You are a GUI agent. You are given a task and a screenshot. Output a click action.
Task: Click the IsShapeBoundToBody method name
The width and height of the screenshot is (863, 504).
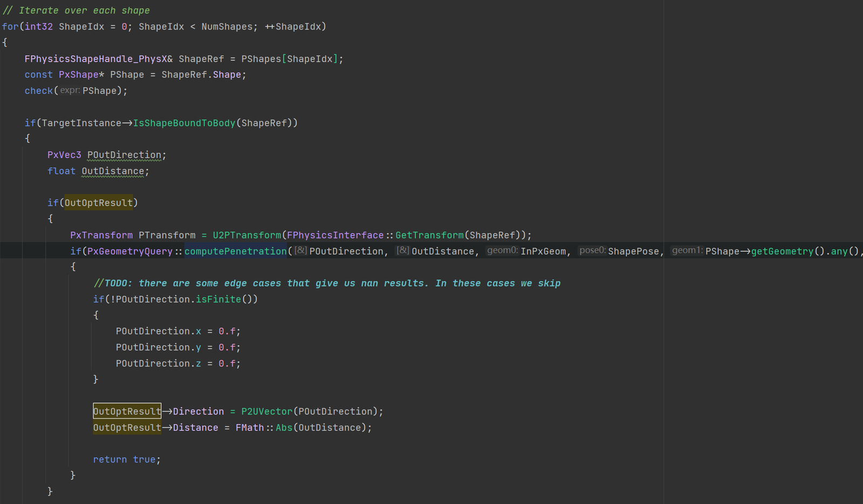(x=184, y=123)
